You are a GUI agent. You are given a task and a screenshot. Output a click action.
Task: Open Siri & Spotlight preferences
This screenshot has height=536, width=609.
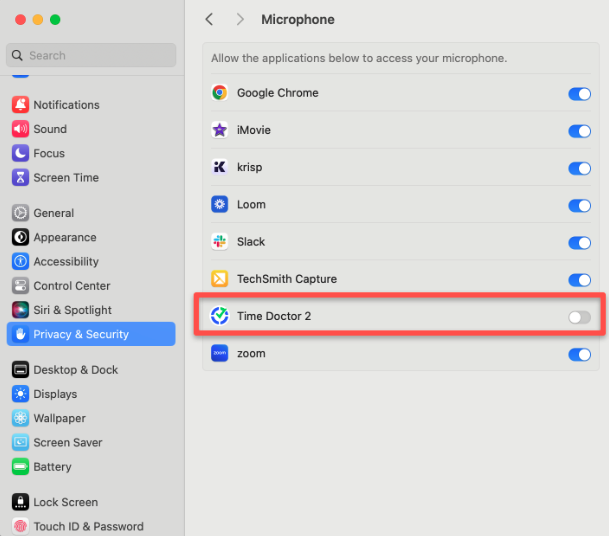coord(72,310)
